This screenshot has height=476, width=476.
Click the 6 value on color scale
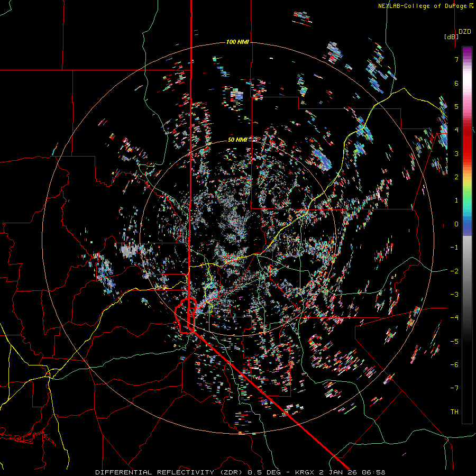pos(456,83)
